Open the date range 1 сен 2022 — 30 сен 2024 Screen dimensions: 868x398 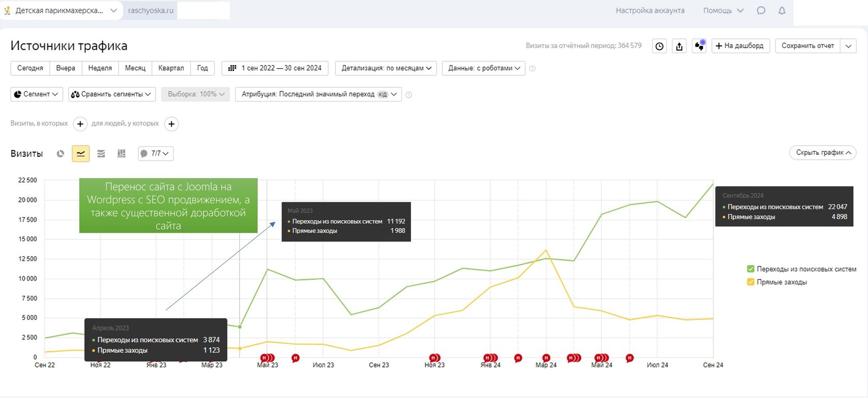coord(275,68)
